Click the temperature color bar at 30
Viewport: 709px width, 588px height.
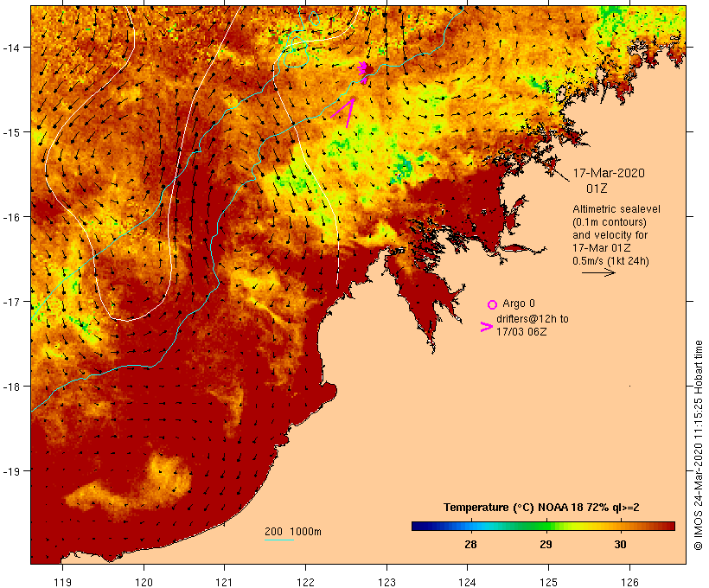pyautogui.click(x=621, y=526)
